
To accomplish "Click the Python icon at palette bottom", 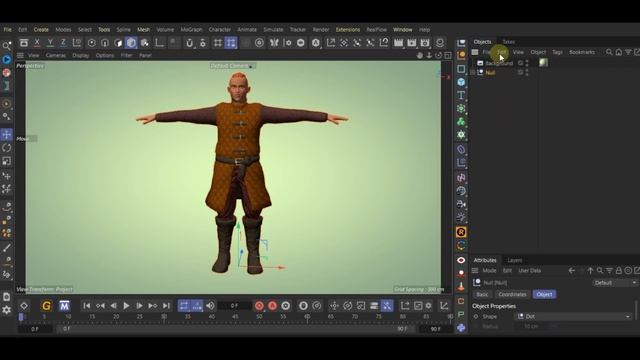I will [461, 328].
